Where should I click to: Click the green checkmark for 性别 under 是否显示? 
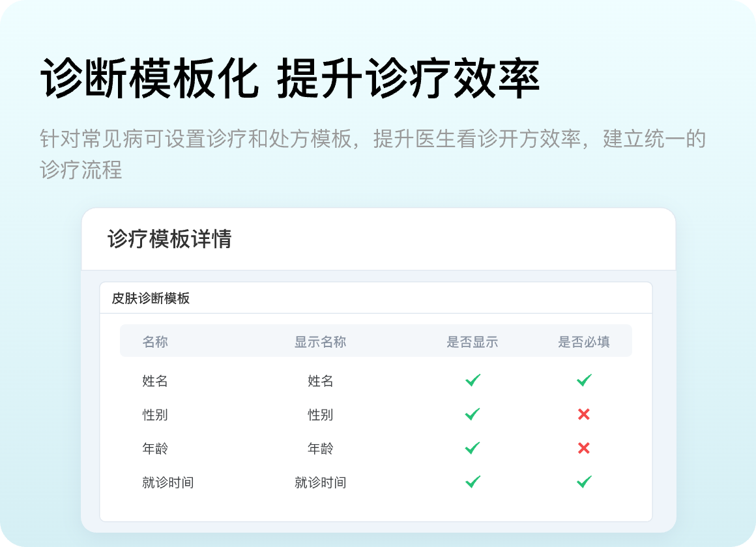pyautogui.click(x=472, y=414)
